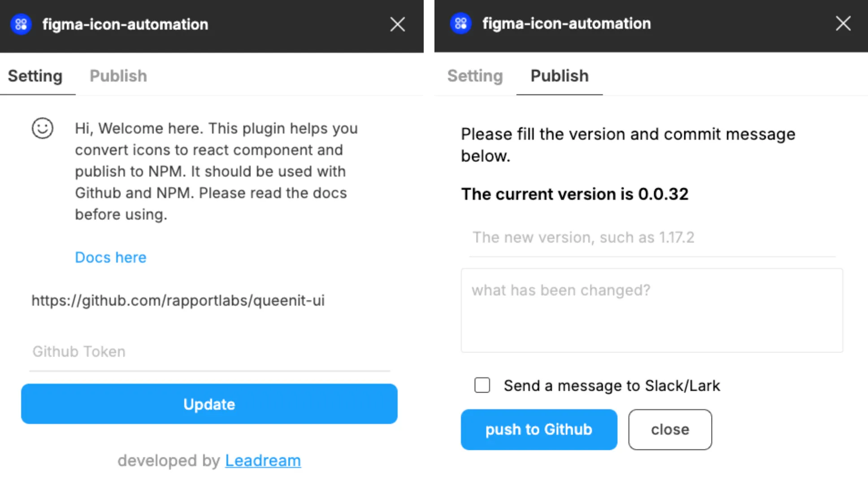The image size is (868, 493).
Task: Select the active Setting tab above the welcome text
Action: [35, 76]
